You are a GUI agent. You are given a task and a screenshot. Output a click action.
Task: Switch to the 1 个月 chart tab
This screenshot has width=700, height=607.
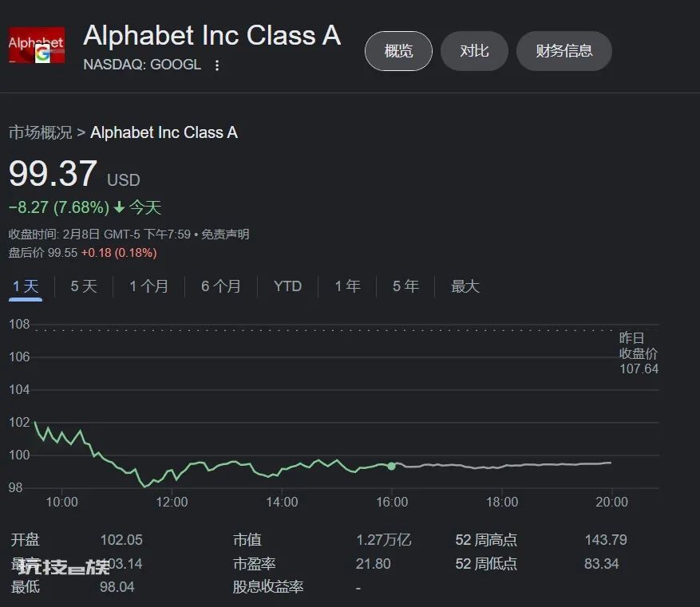click(148, 286)
